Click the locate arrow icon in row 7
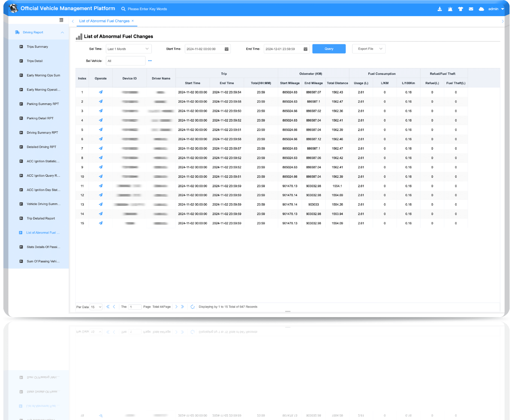The height and width of the screenshot is (420, 513). click(x=101, y=148)
